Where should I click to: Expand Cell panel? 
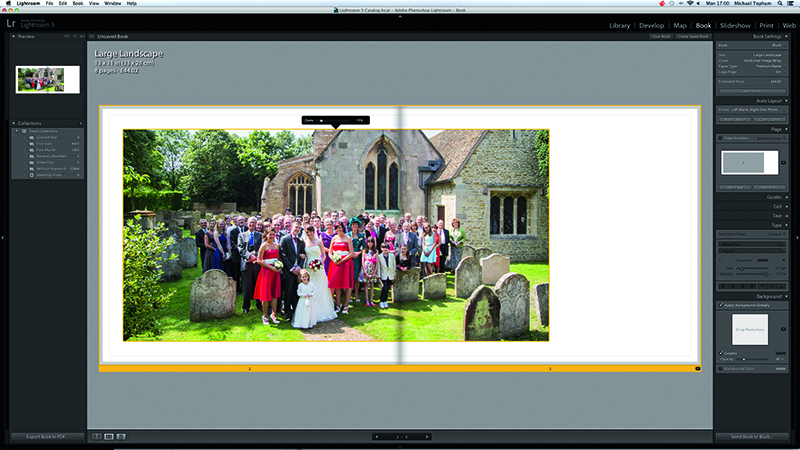tap(786, 207)
